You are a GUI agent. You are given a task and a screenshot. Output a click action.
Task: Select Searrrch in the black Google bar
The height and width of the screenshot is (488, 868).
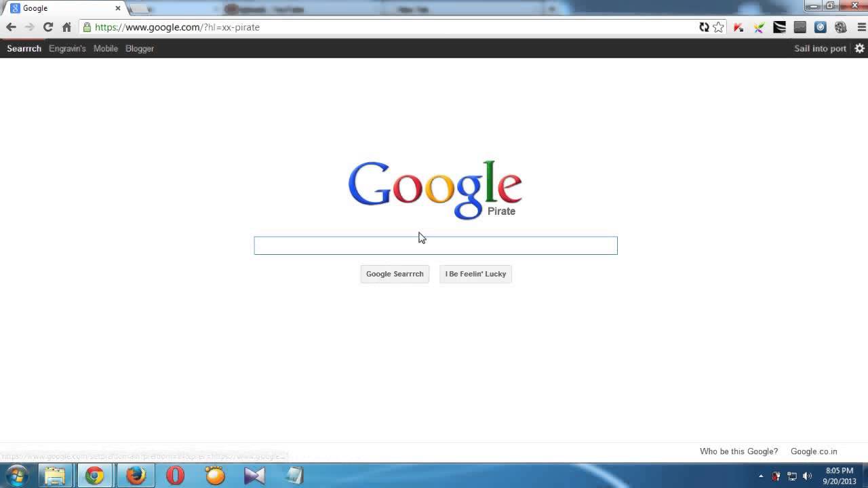[x=24, y=48]
